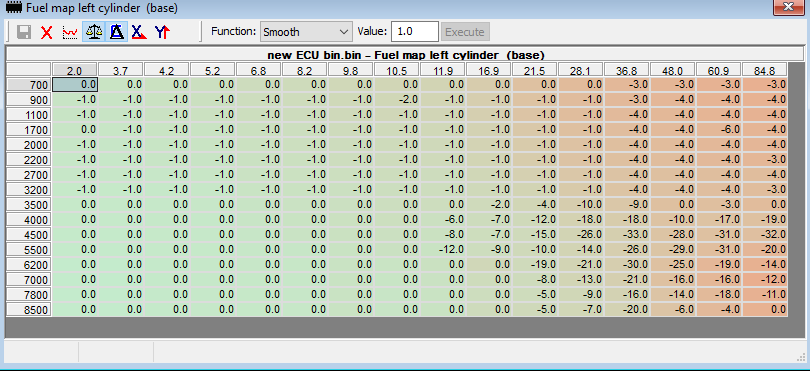Select row header 1700
This screenshot has width=810, height=371.
(29, 130)
